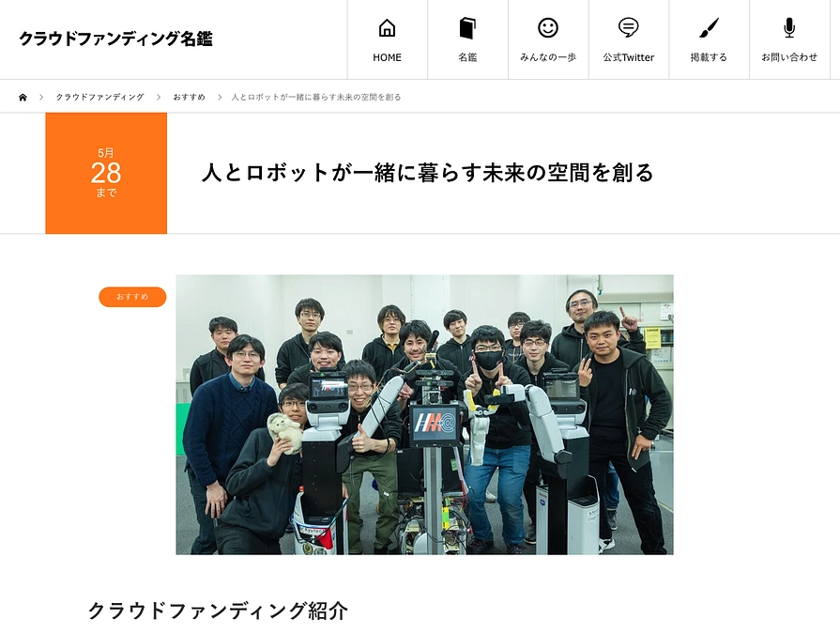Screen dimensions: 840x634
Task: Open the クラウドファンディング breadcrumb link
Action: point(99,96)
